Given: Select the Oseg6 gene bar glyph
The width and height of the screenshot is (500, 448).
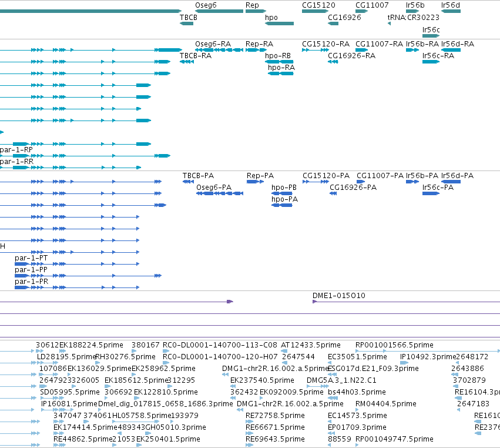Looking at the screenshot, I should [x=219, y=11].
